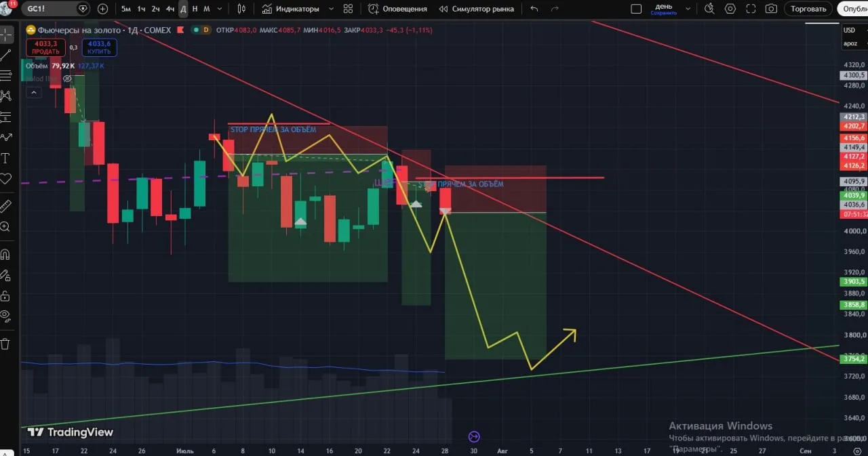Open the Оповещения alerts menu
This screenshot has height=456, width=868.
[x=398, y=9]
